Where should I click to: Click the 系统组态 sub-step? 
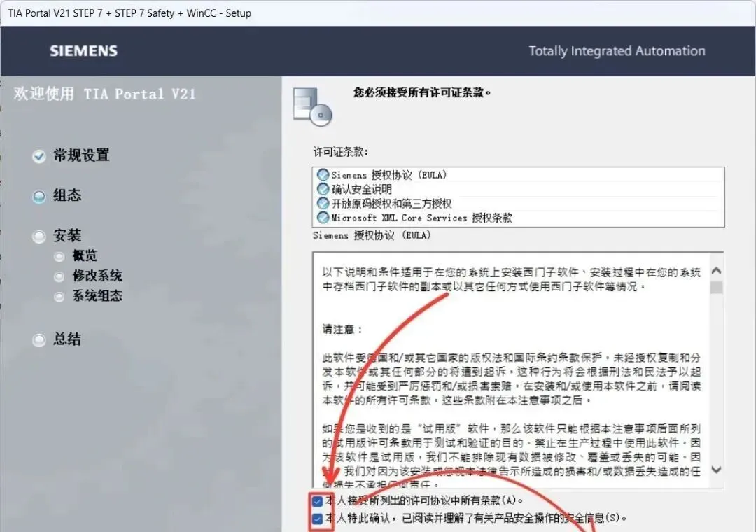[x=97, y=295]
